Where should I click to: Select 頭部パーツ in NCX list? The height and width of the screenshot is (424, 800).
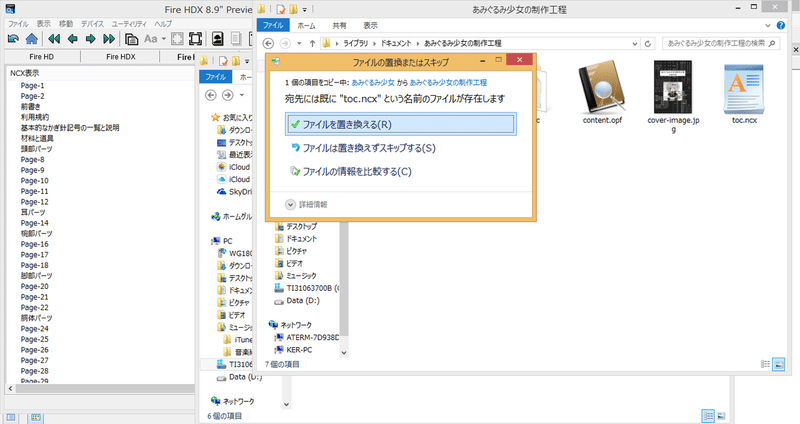click(x=36, y=148)
